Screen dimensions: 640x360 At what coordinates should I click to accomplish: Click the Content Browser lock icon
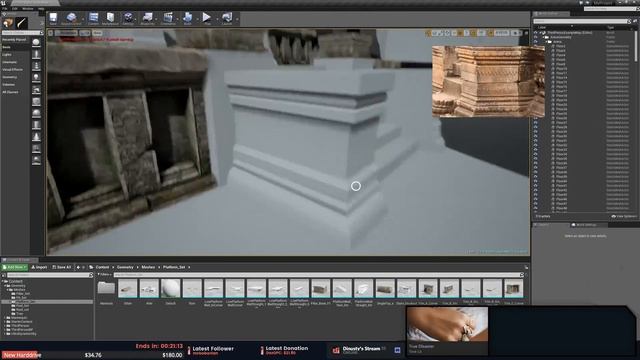point(527,267)
